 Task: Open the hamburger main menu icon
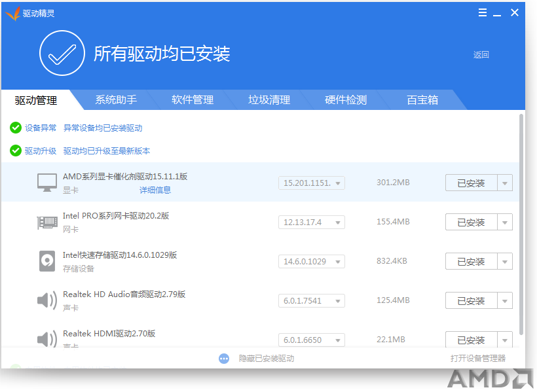tap(483, 12)
